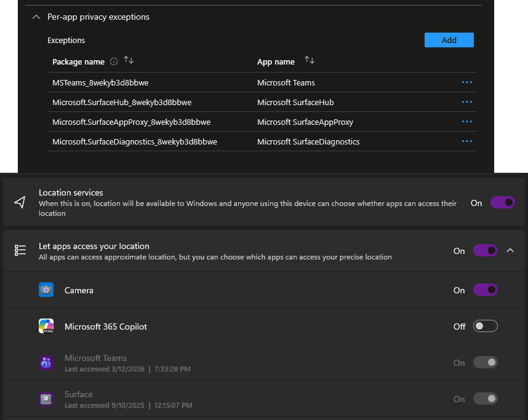
Task: Collapse the Let apps access location list
Action: click(510, 251)
